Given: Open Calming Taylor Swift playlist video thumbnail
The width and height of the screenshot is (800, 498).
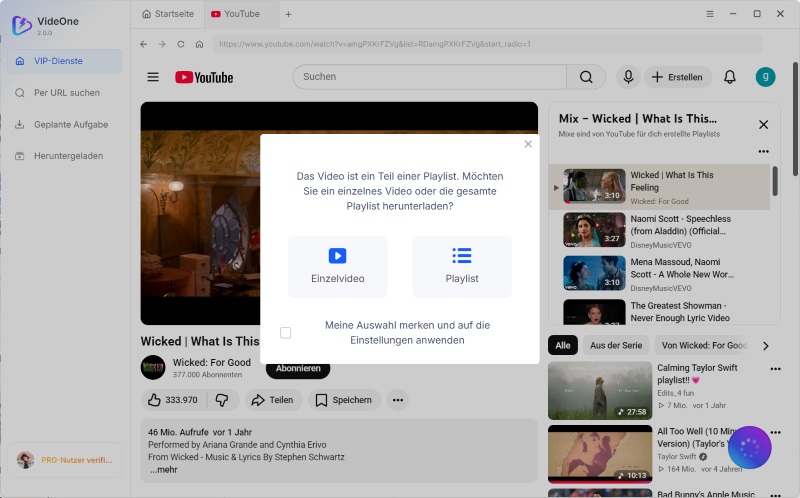Looking at the screenshot, I should (600, 390).
